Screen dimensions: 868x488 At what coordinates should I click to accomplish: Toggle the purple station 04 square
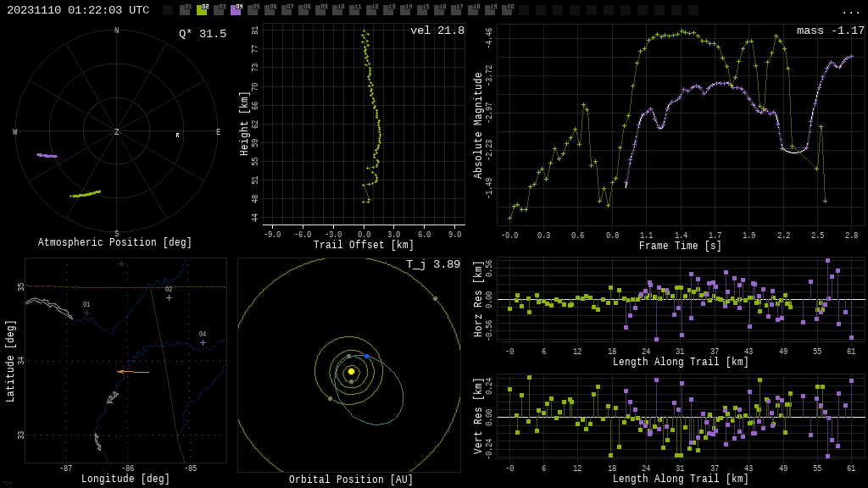[x=236, y=10]
